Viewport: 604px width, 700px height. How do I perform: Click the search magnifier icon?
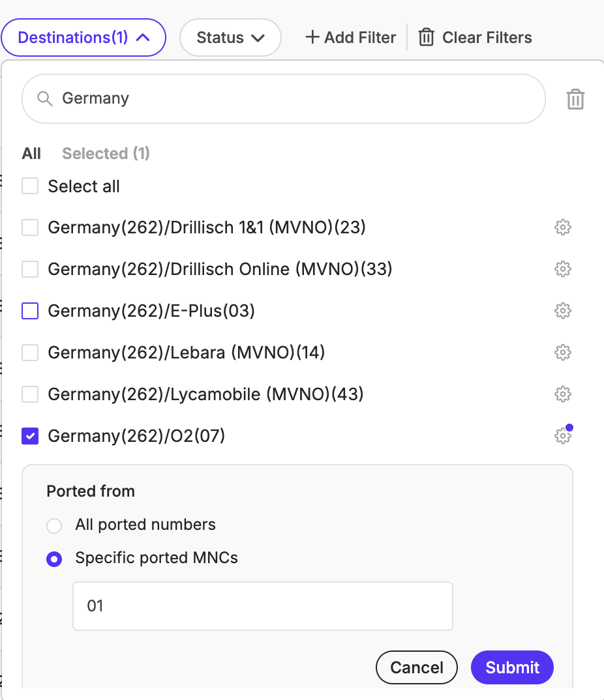(x=44, y=98)
